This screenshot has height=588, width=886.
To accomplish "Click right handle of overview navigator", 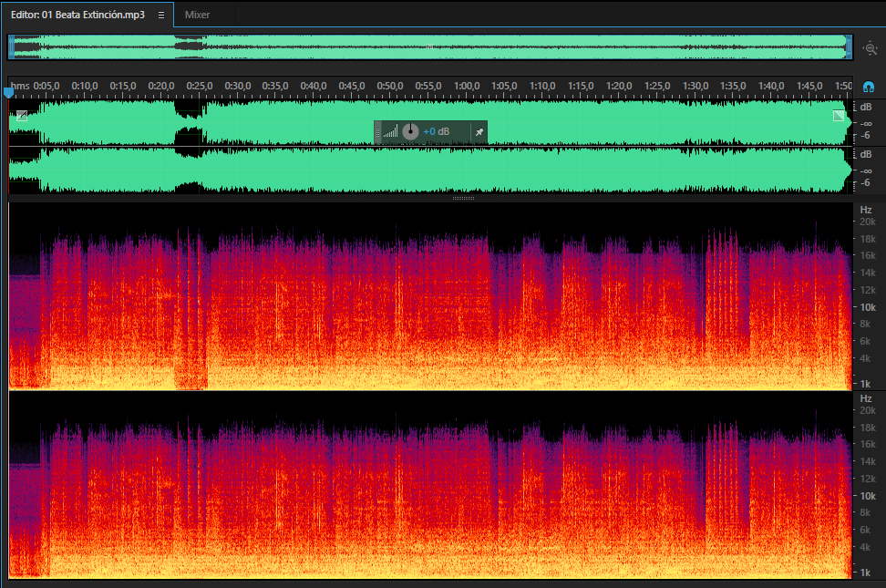I will [x=848, y=46].
